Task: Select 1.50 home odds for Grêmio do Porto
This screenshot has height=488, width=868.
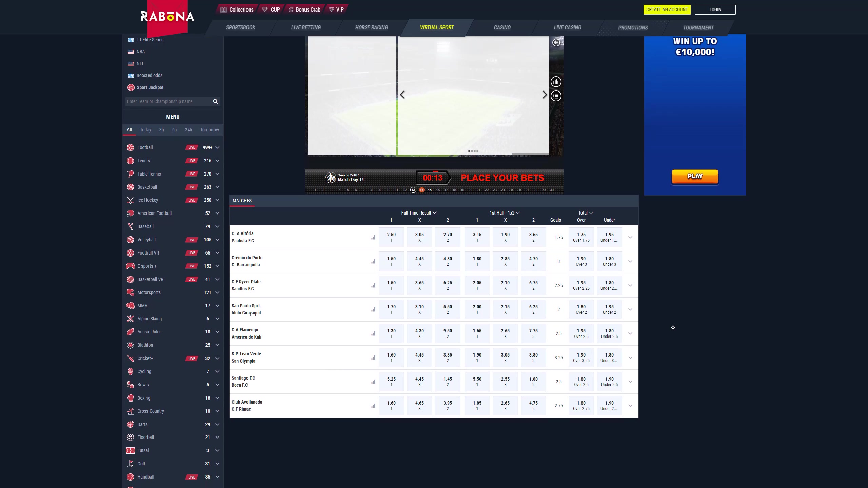Action: [x=391, y=261]
